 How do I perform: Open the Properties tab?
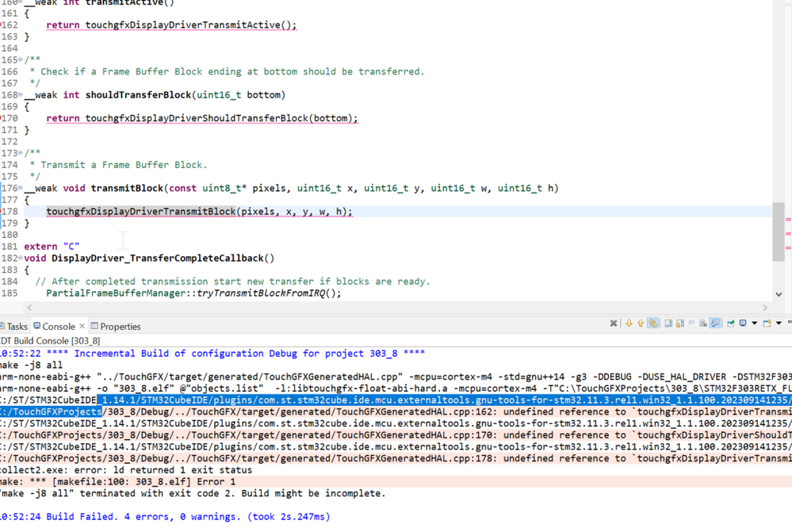pos(116,327)
